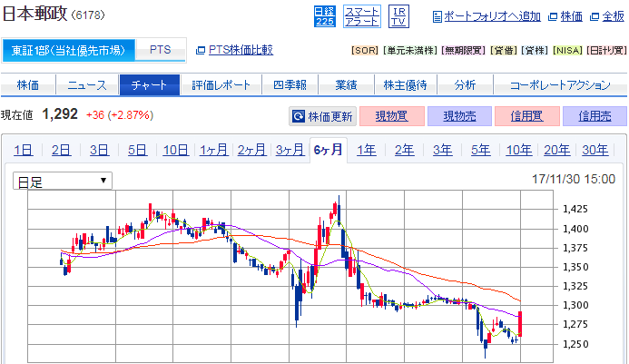Click the 日本郵政 stock name heading
Viewport: 629px width, 364px height.
pyautogui.click(x=34, y=14)
